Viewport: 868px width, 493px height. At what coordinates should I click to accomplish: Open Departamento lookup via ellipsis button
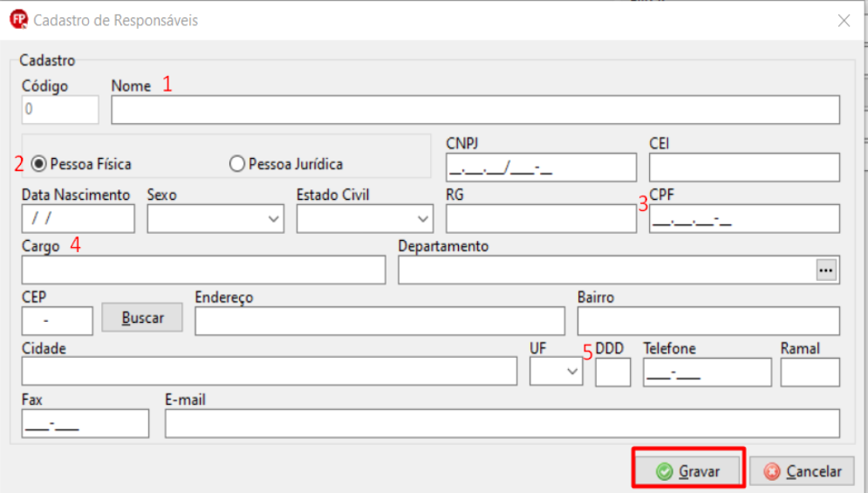(825, 270)
